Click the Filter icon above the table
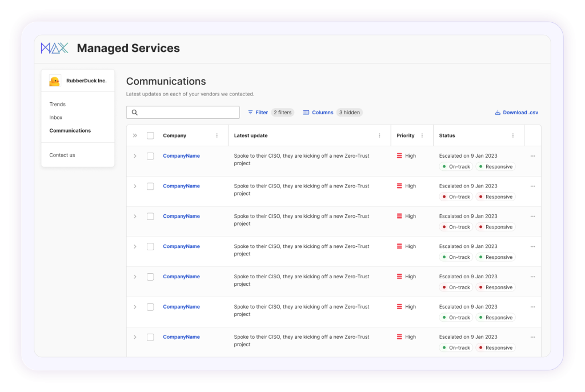This screenshot has width=585, height=392. coord(251,112)
